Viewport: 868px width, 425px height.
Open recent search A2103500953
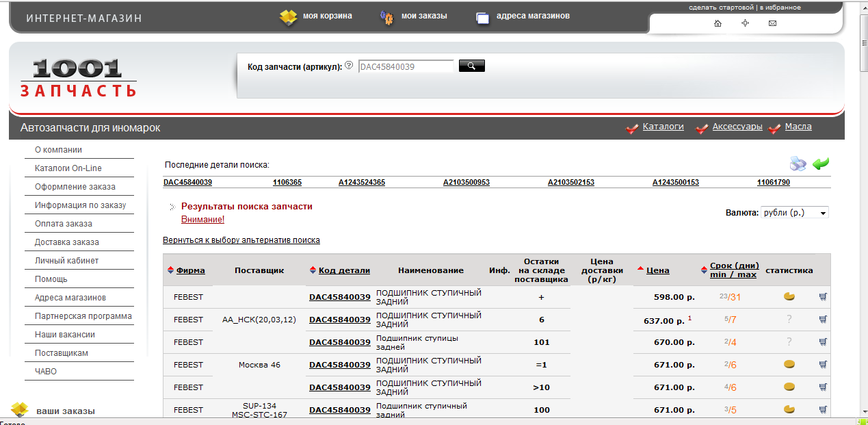click(466, 183)
